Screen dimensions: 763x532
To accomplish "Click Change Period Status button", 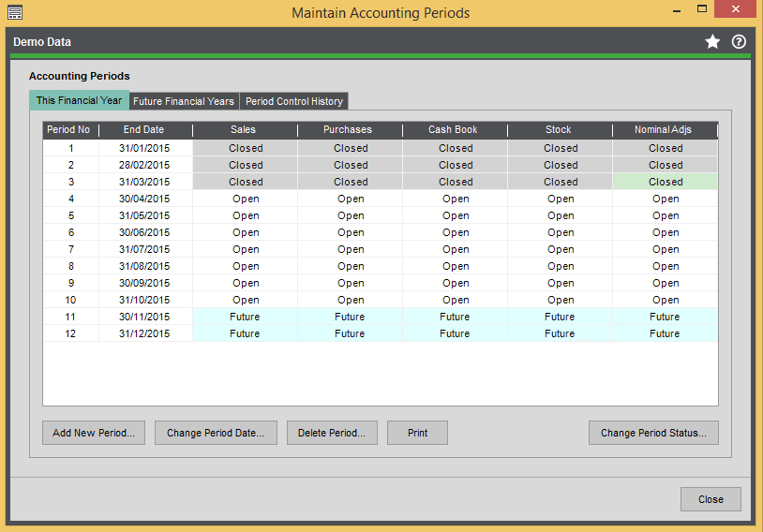I will tap(653, 433).
